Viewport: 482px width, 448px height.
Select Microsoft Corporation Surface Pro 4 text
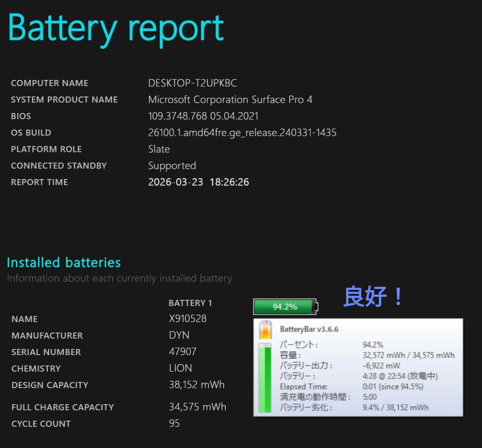tap(230, 100)
